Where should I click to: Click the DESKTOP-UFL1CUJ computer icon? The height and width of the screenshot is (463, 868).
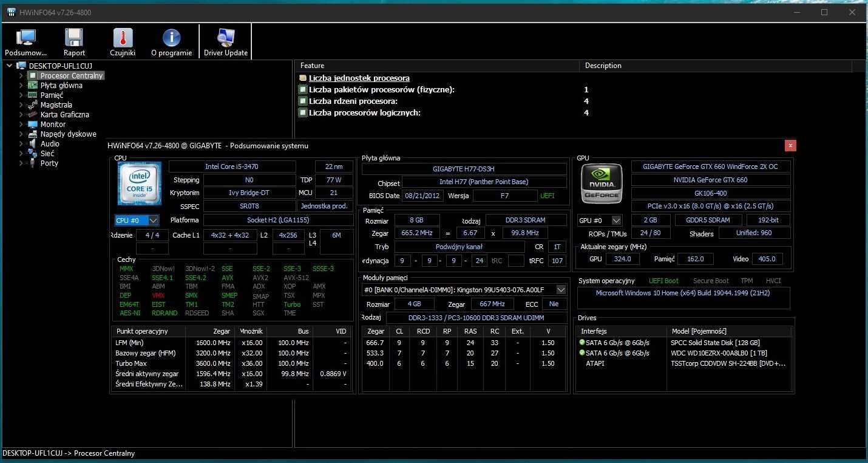[21, 66]
